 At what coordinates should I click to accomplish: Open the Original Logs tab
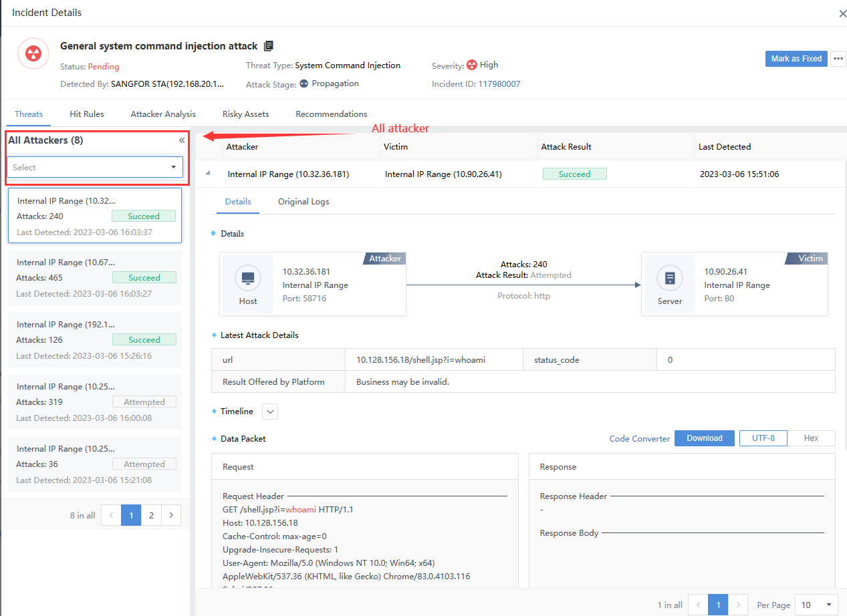coord(304,202)
